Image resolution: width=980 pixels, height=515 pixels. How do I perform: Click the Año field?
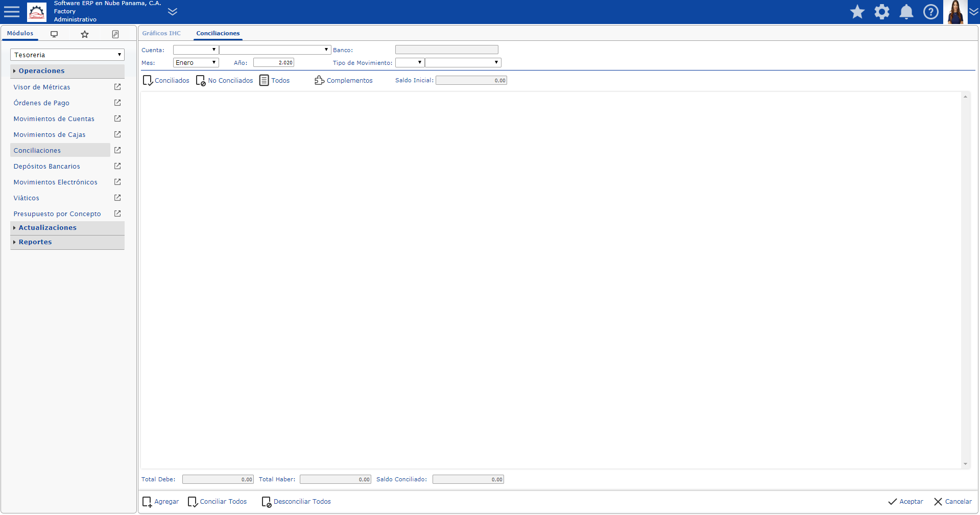point(274,62)
